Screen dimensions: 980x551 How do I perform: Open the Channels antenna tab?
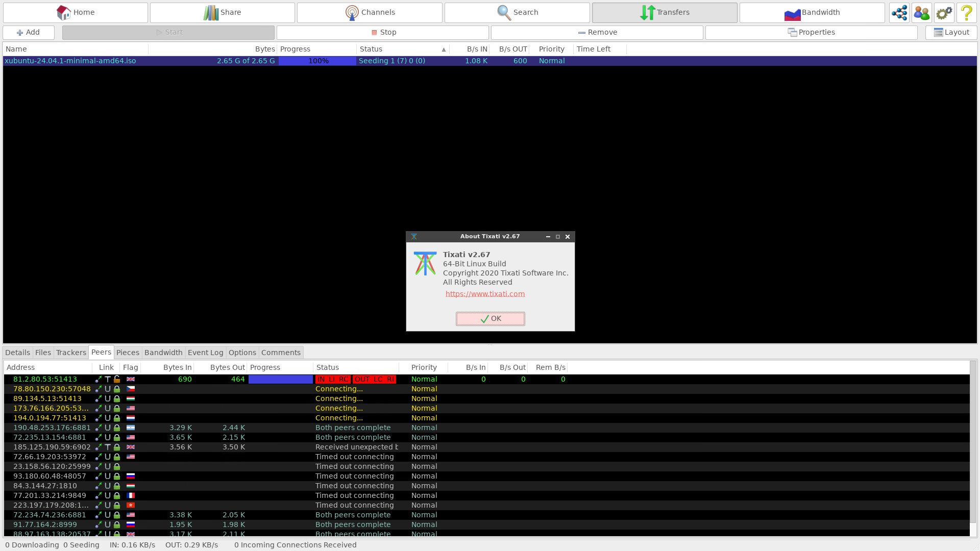coord(370,12)
